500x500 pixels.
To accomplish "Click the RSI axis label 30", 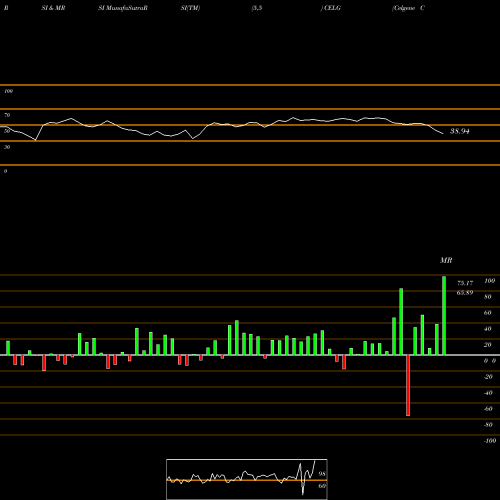I will pyautogui.click(x=7, y=147).
